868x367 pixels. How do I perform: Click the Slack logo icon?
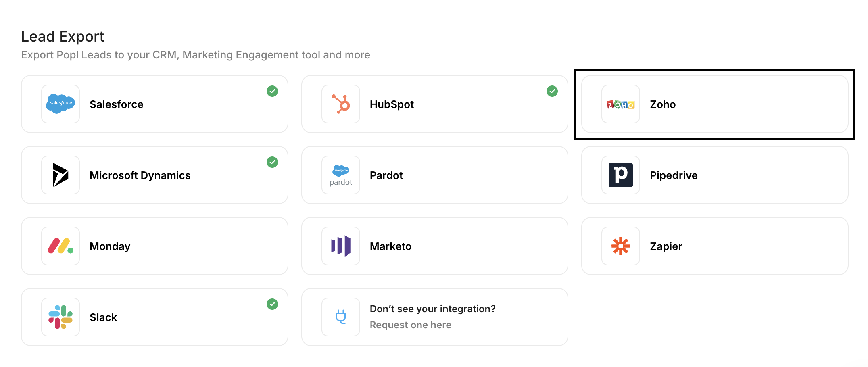pyautogui.click(x=61, y=317)
